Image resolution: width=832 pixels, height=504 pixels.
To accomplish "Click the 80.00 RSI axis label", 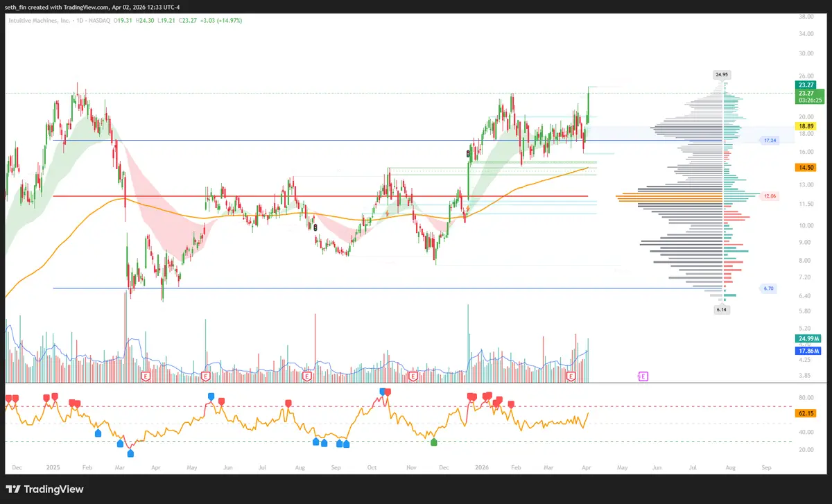I will [x=805, y=398].
